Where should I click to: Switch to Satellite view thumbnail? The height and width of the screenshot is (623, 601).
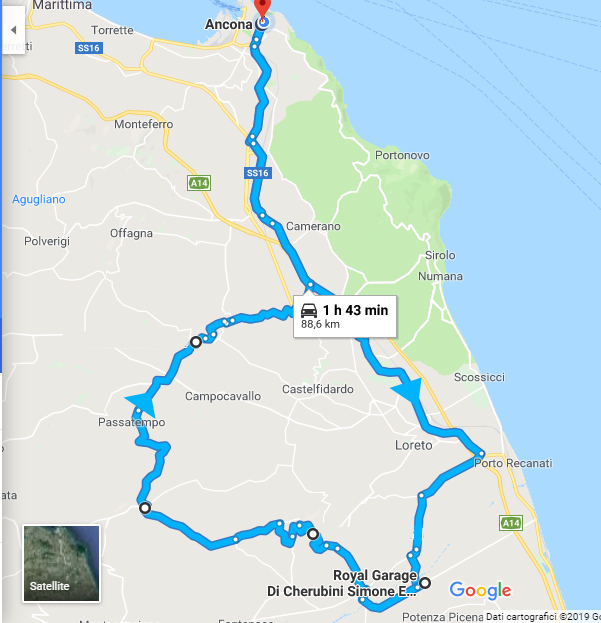click(x=61, y=563)
